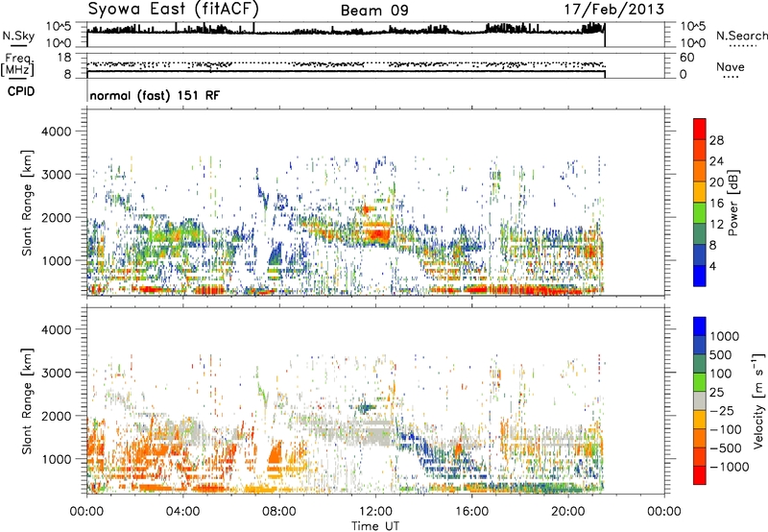Click the '60' tick on the Nave axis
Viewport: 768px width, 532px height.
click(x=686, y=58)
